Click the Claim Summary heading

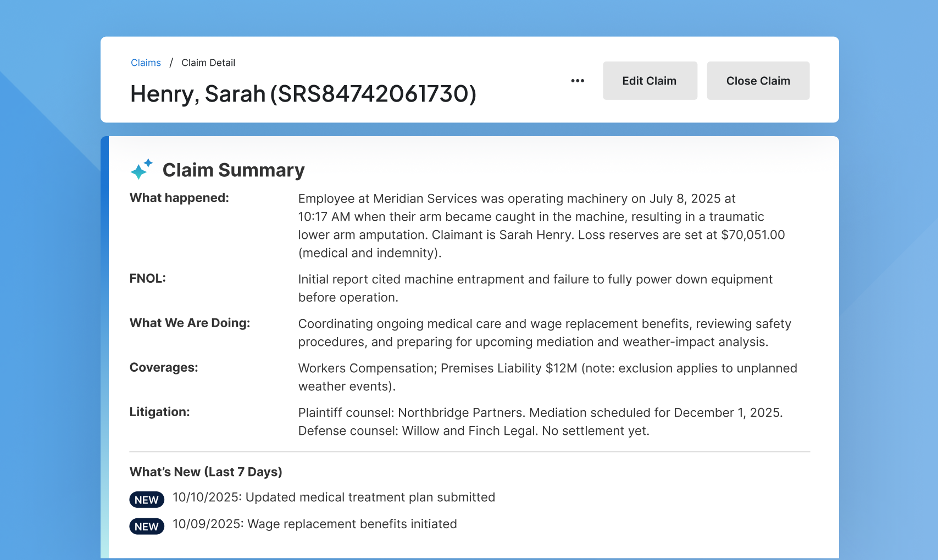point(234,170)
